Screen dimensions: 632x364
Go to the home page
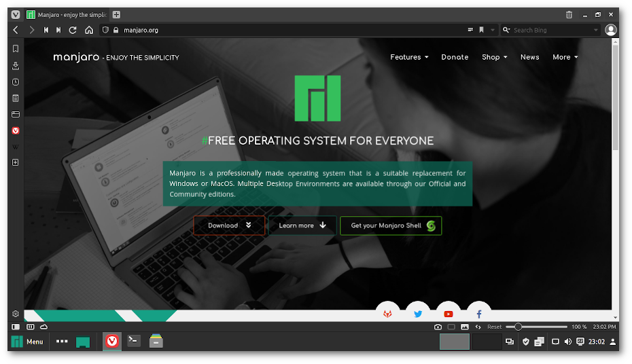(89, 30)
